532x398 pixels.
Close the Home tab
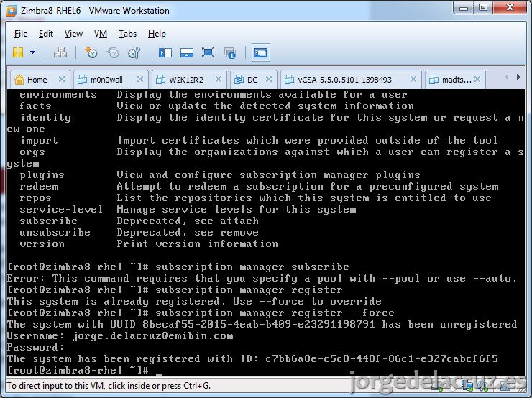point(62,79)
